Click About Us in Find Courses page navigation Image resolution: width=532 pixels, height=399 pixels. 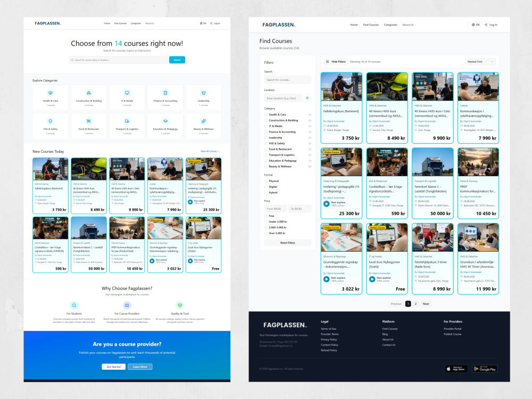pyautogui.click(x=408, y=25)
